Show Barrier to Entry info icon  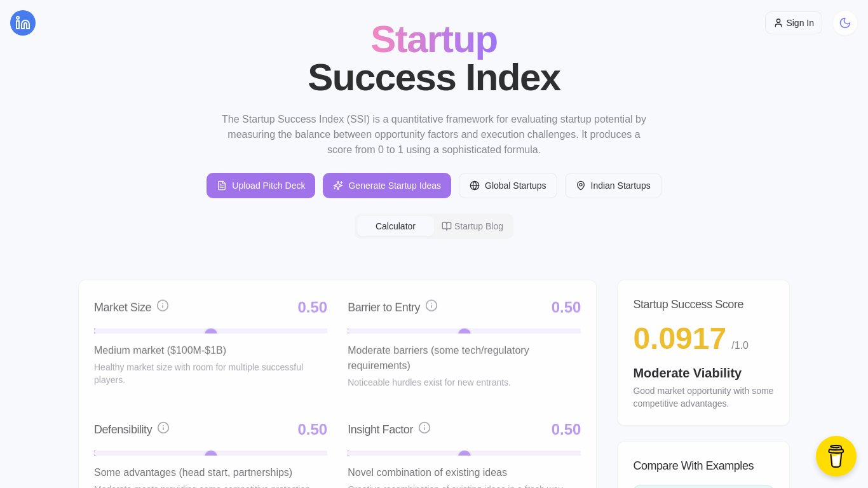(x=431, y=306)
